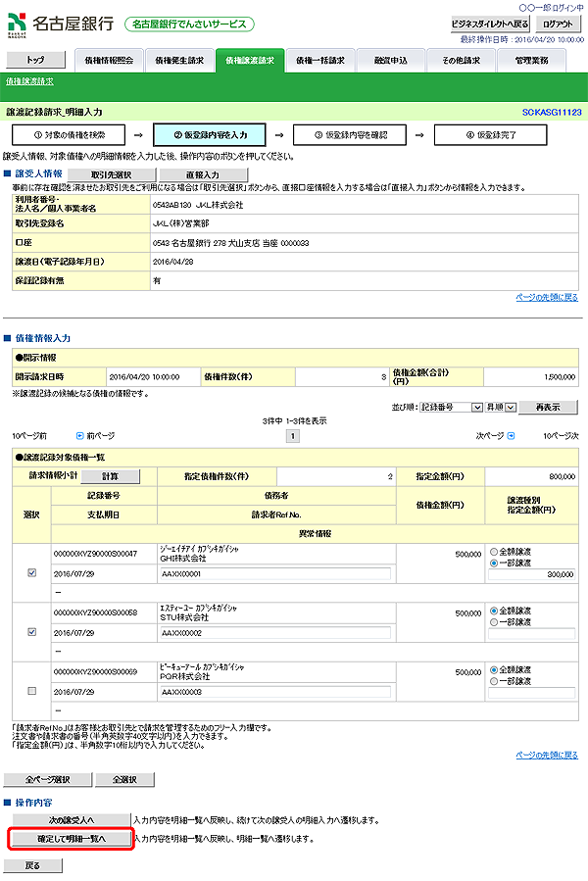The width and height of the screenshot is (588, 881).
Task: Uncheck the STU株式会社 row checkbox
Action: pos(32,631)
